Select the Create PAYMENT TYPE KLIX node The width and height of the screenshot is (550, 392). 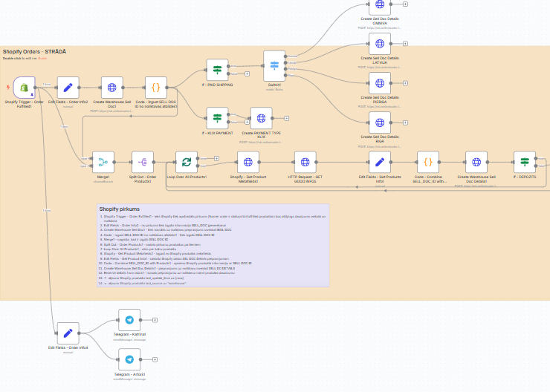pos(262,118)
